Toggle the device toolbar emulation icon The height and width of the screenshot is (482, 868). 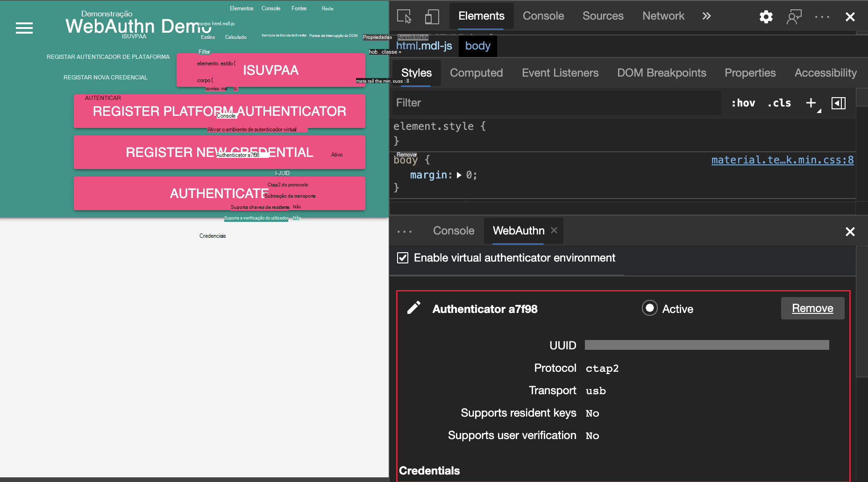click(x=432, y=16)
